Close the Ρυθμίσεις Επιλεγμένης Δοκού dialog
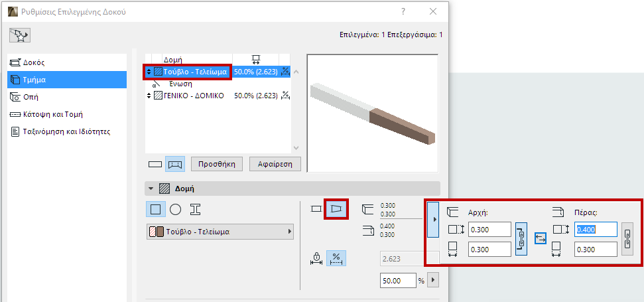 pyautogui.click(x=432, y=11)
